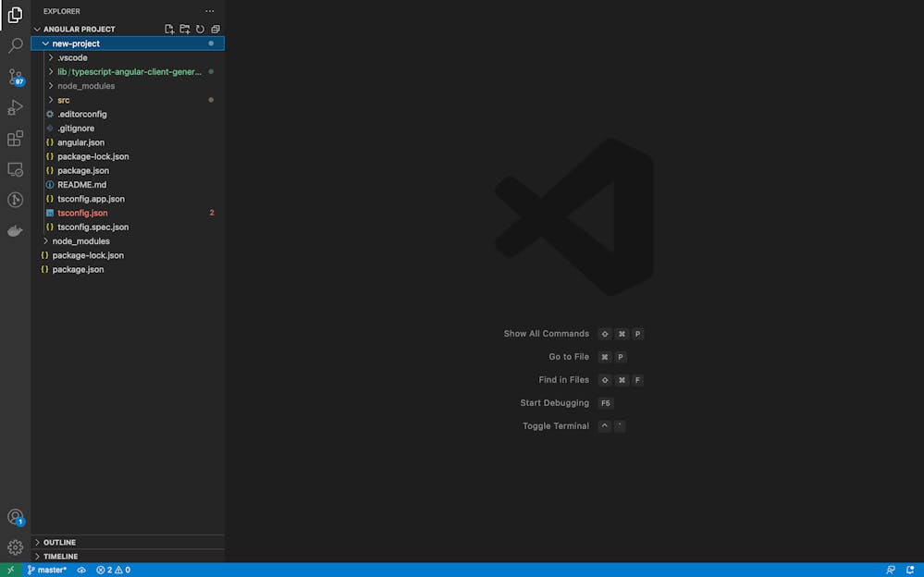The height and width of the screenshot is (577, 924).
Task: Expand the TIMELINE section
Action: [60, 557]
